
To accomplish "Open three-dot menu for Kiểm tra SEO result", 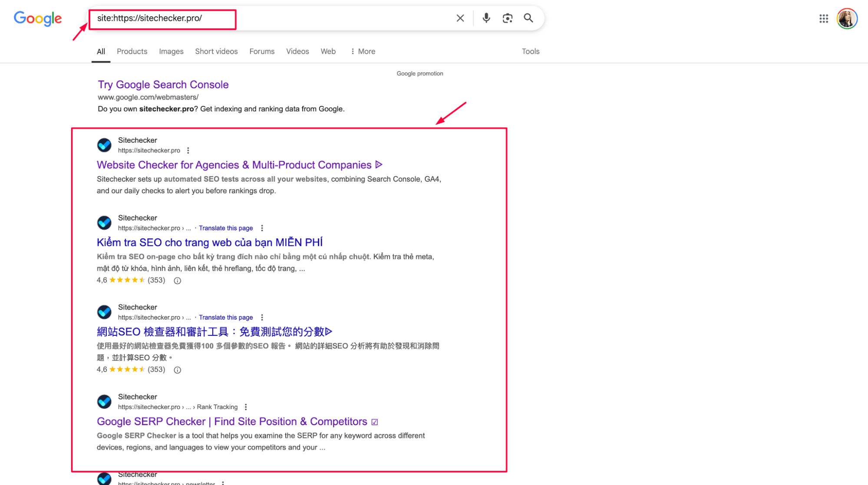I will click(262, 228).
